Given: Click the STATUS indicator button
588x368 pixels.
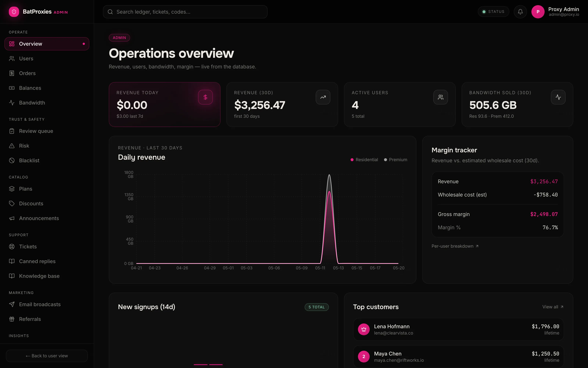Looking at the screenshot, I should coord(493,12).
